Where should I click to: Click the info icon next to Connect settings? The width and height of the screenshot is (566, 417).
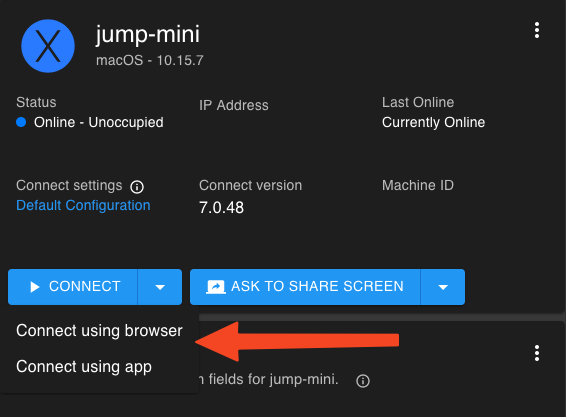tap(137, 187)
